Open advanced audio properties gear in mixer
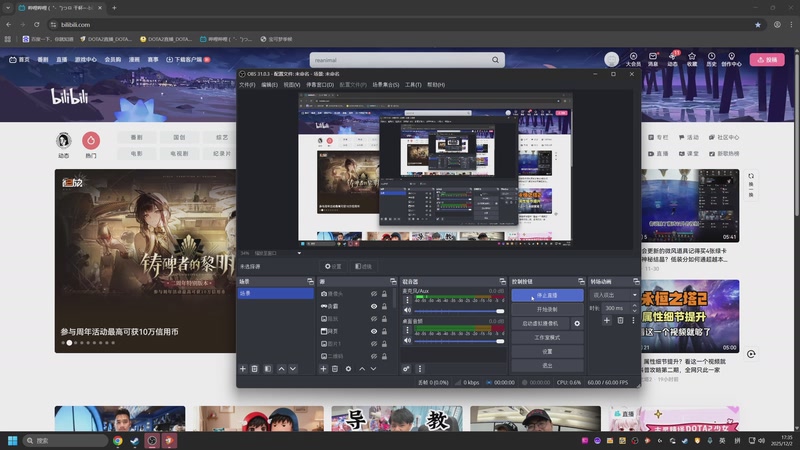The height and width of the screenshot is (450, 800). click(x=407, y=369)
